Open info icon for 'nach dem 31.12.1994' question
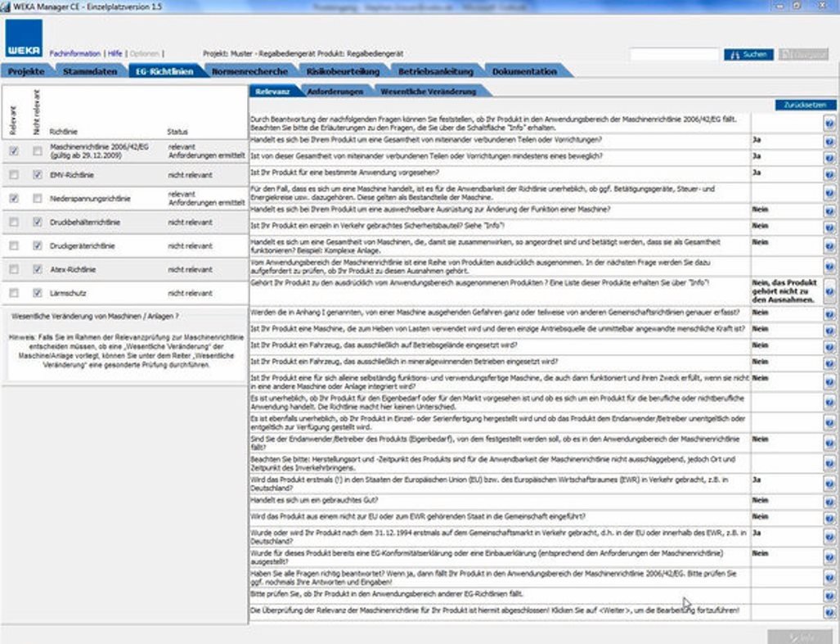 point(830,538)
